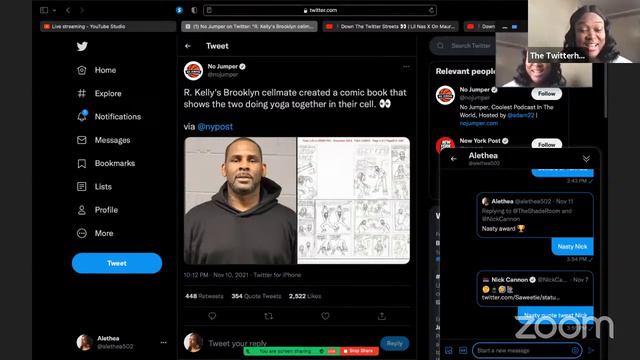Click the Search Twitter field
Image resolution: width=640 pixels, height=360 pixels.
464,46
